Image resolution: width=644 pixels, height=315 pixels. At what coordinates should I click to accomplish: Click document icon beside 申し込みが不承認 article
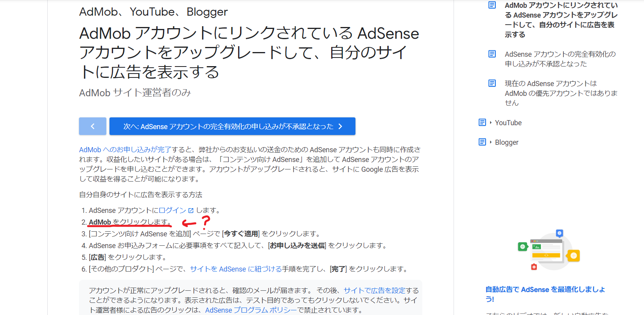tap(492, 54)
